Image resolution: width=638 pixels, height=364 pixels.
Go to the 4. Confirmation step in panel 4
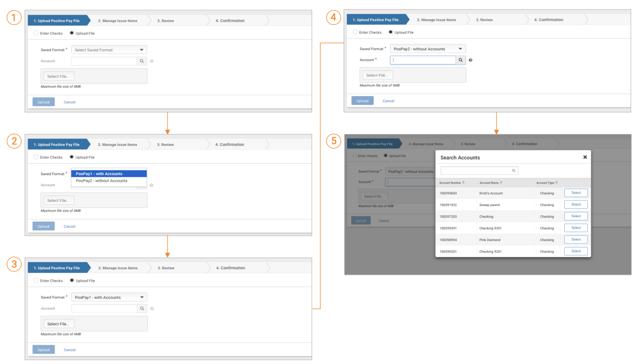[x=548, y=20]
